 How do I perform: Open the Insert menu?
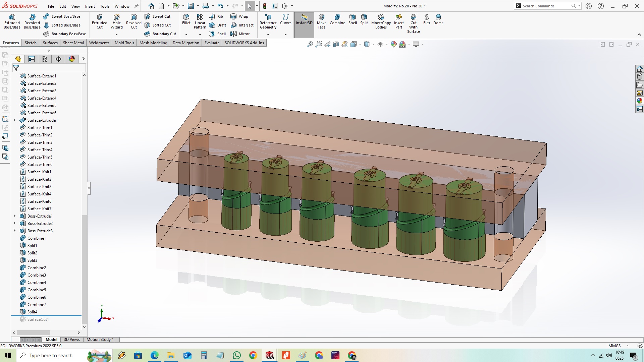[90, 6]
